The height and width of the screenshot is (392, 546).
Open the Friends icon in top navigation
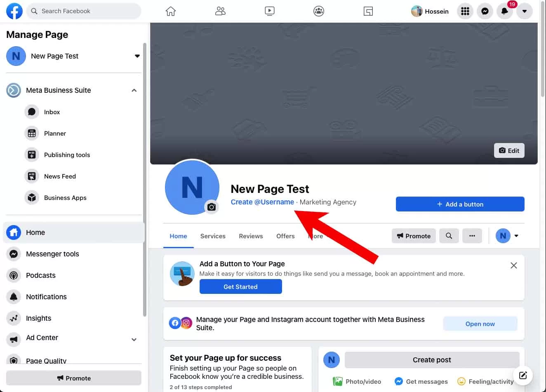coord(220,11)
